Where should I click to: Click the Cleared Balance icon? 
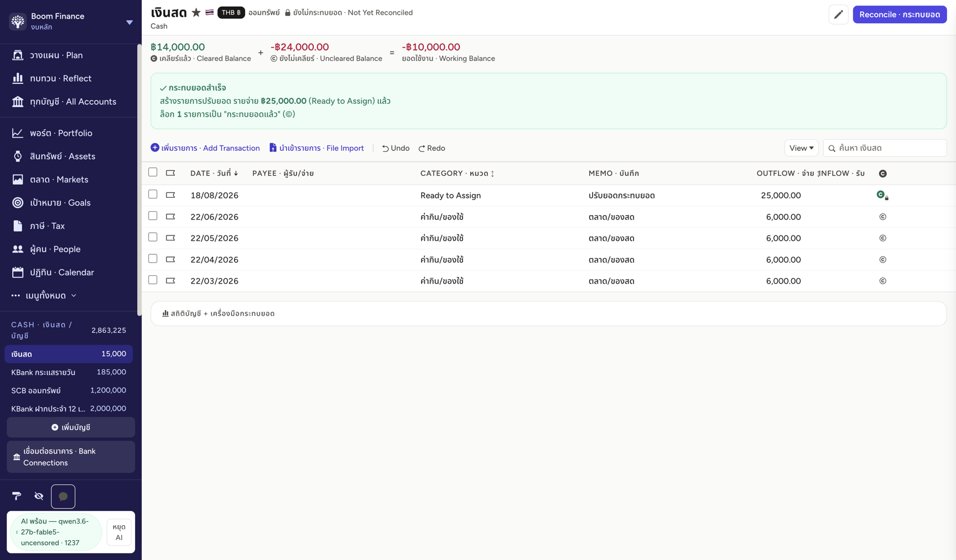tap(154, 59)
